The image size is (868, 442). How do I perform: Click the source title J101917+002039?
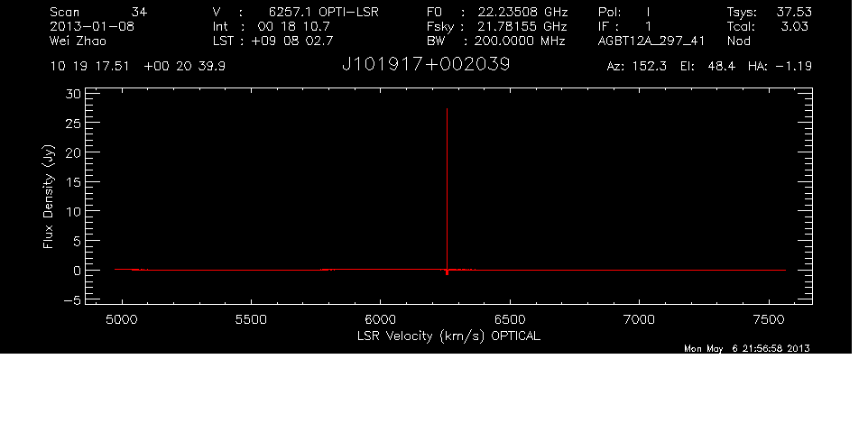coord(426,65)
